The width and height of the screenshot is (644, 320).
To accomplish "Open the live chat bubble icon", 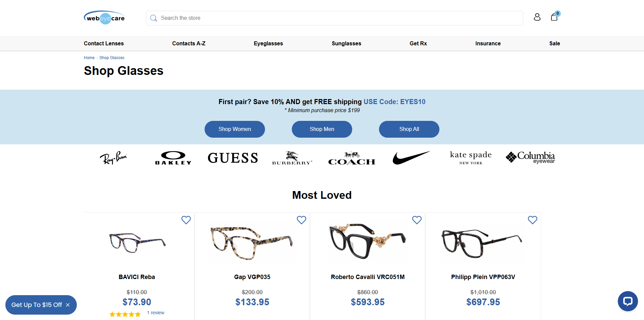I will [x=628, y=301].
